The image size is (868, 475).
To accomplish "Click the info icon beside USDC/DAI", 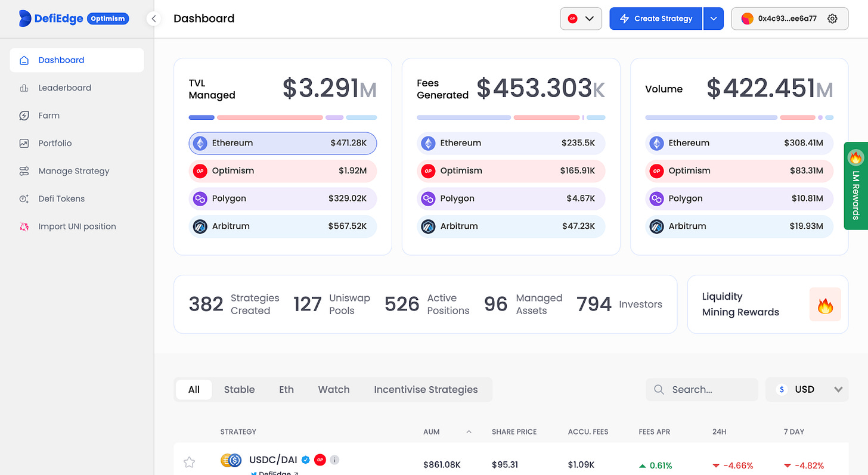I will [334, 460].
